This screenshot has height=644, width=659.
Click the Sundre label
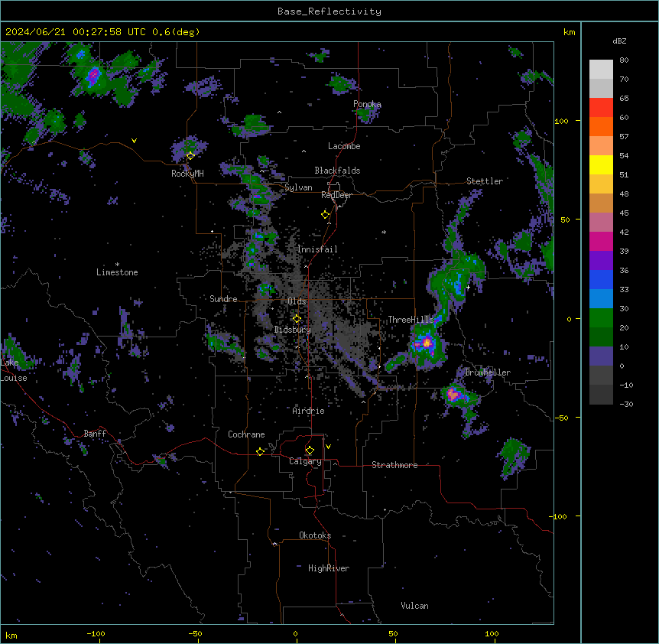(x=223, y=299)
